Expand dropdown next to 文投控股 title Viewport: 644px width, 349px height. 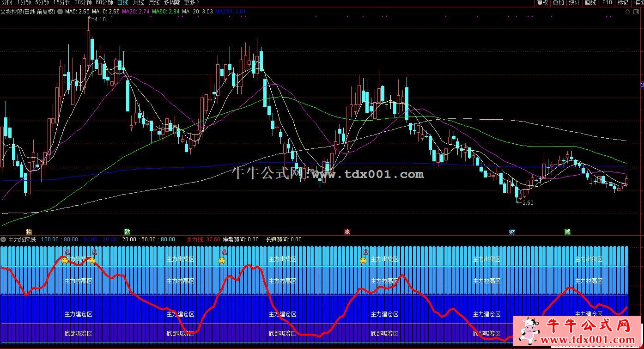(x=60, y=12)
